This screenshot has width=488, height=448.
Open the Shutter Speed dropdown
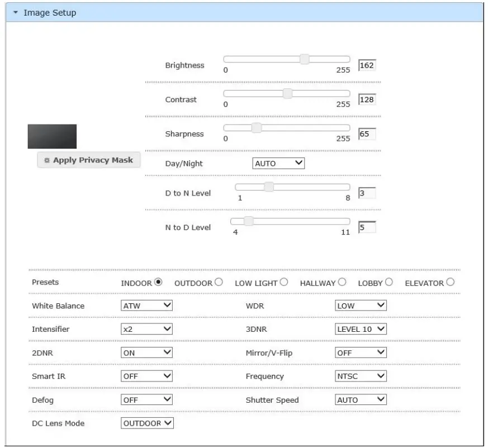pyautogui.click(x=361, y=399)
